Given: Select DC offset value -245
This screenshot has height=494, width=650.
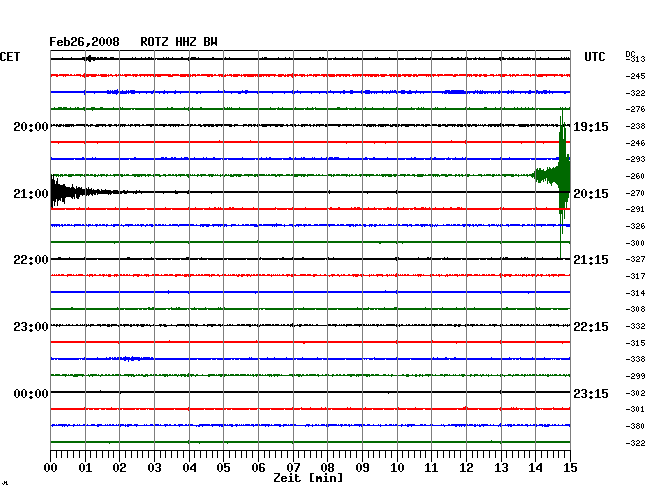Looking at the screenshot, I should (x=635, y=76).
